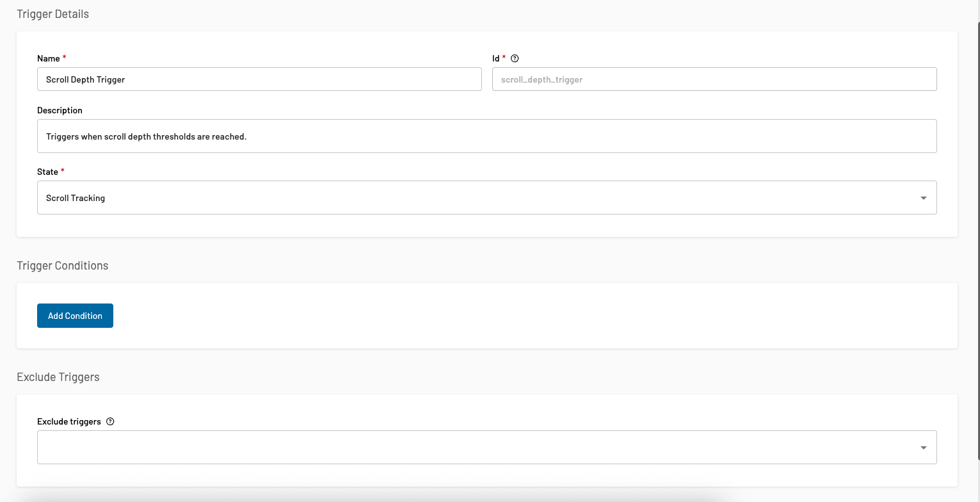Click the Trigger Conditions section heading
This screenshot has width=980, height=502.
tap(62, 266)
